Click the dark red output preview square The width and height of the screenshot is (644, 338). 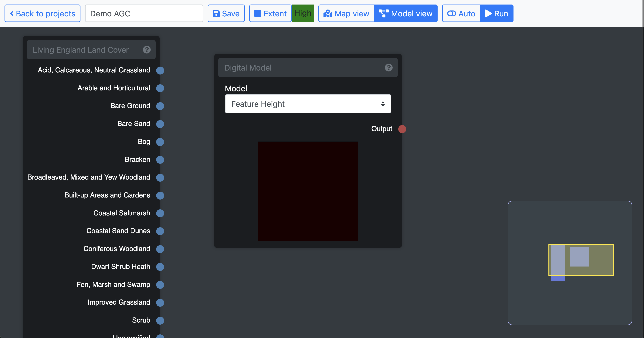308,191
